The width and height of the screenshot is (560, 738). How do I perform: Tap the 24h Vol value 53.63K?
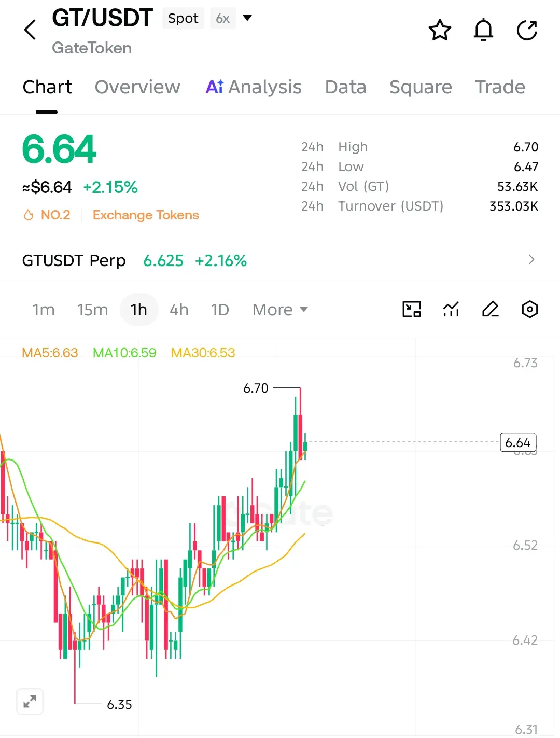point(517,186)
